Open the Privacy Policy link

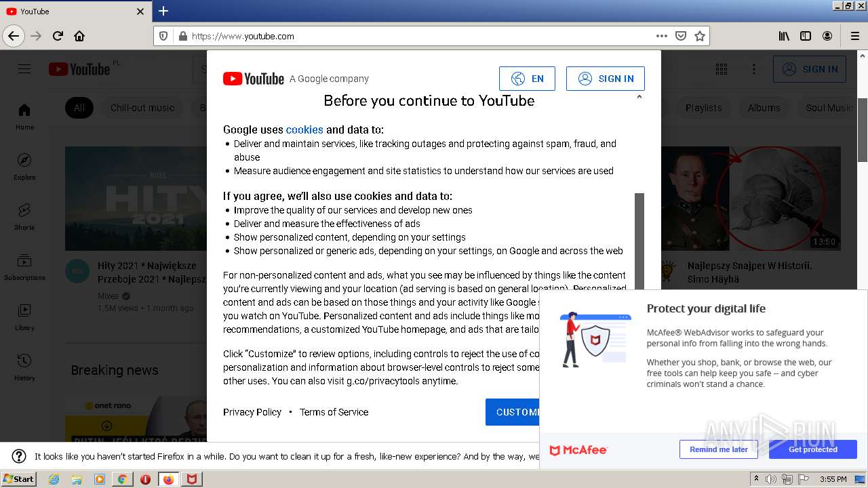click(252, 412)
